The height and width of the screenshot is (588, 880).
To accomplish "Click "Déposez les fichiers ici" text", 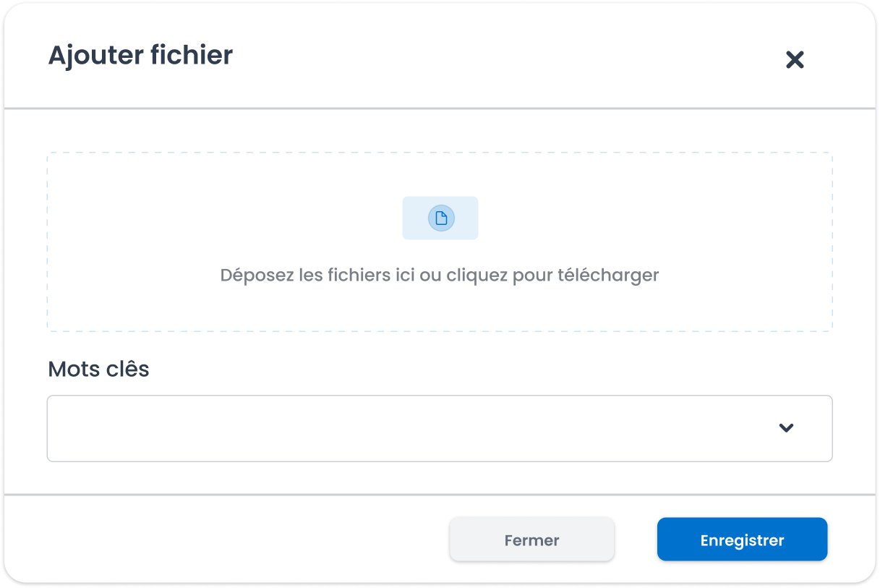I will click(x=318, y=276).
